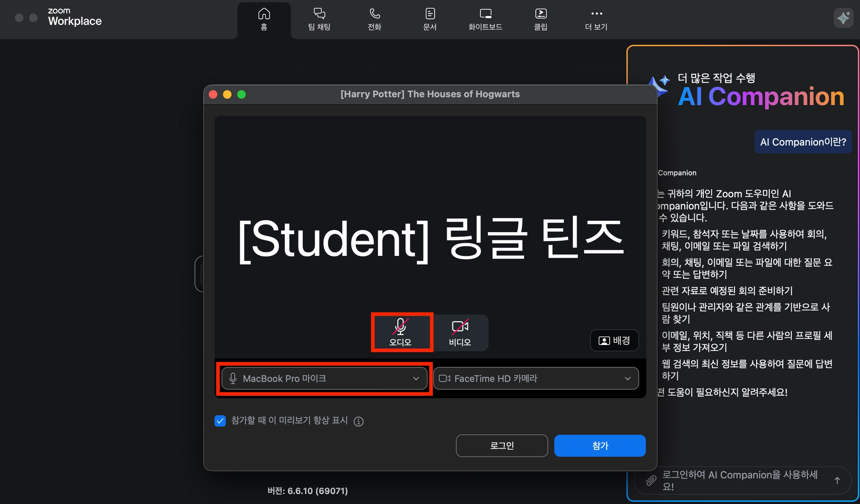Screen dimensions: 860x504
Task: Click AI Companion이란? suggestion chip
Action: (803, 142)
